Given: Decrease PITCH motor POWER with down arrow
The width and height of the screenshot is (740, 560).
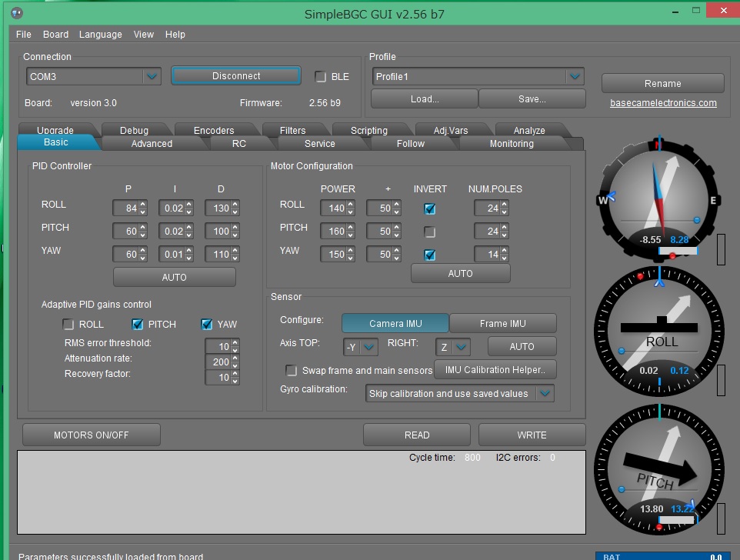Looking at the screenshot, I should (x=350, y=235).
